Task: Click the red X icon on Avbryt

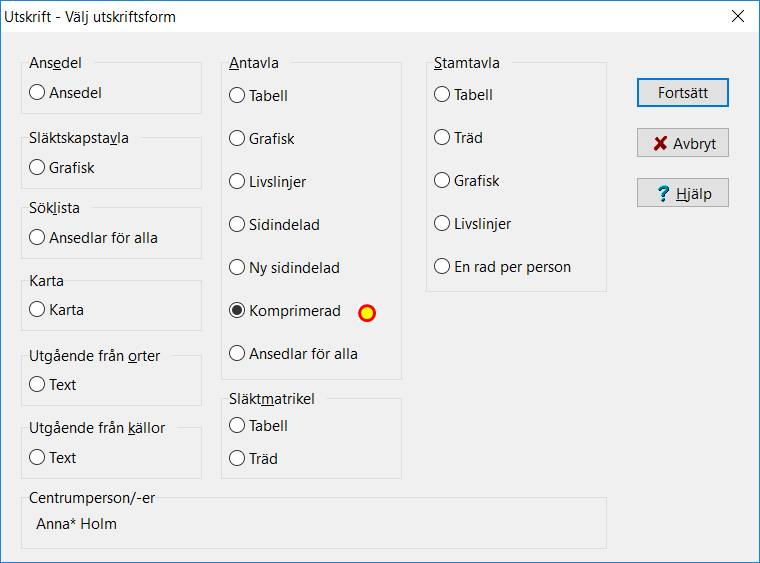Action: pyautogui.click(x=660, y=143)
